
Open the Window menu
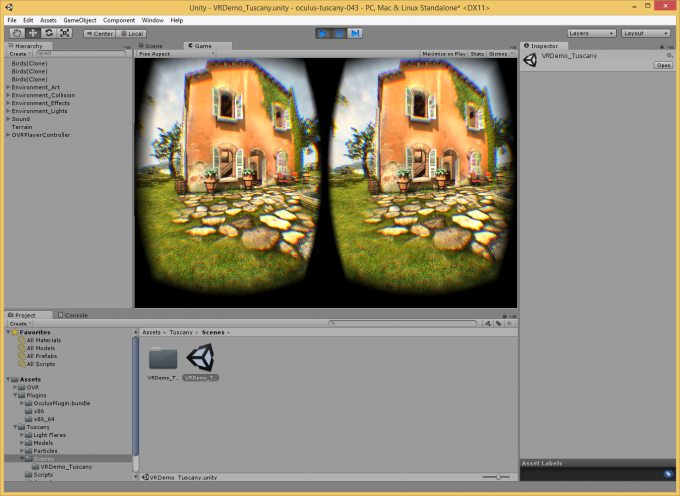pos(153,20)
